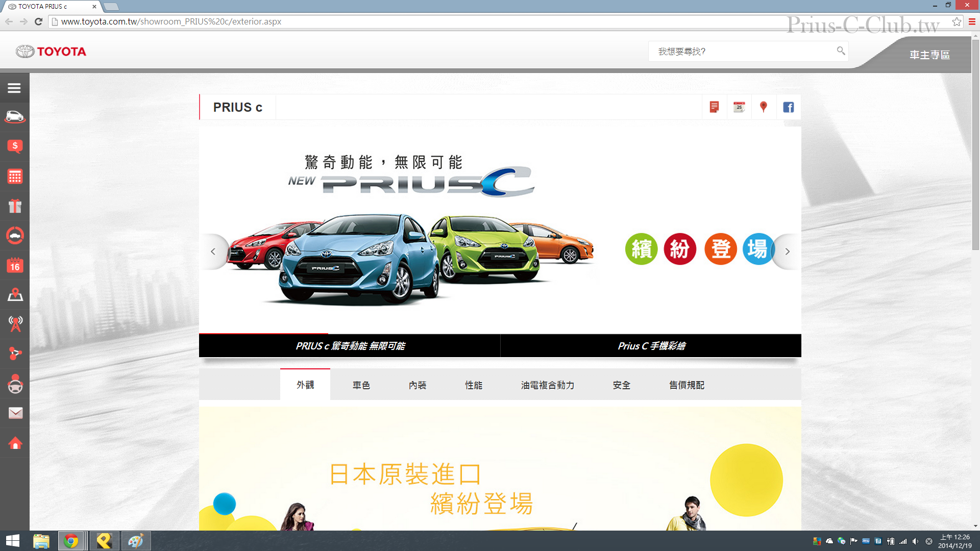Click the broadcast antenna sidebar icon
The image size is (980, 551).
(x=15, y=324)
